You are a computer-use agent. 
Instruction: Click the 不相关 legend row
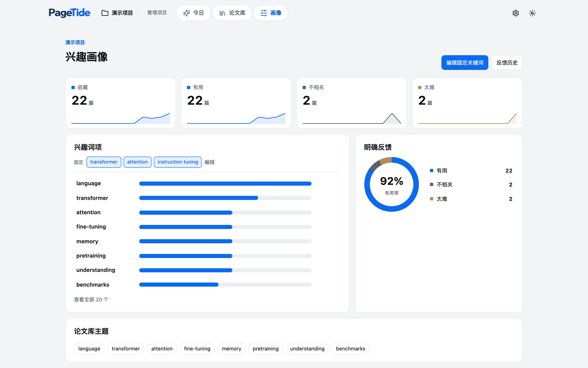[471, 185]
